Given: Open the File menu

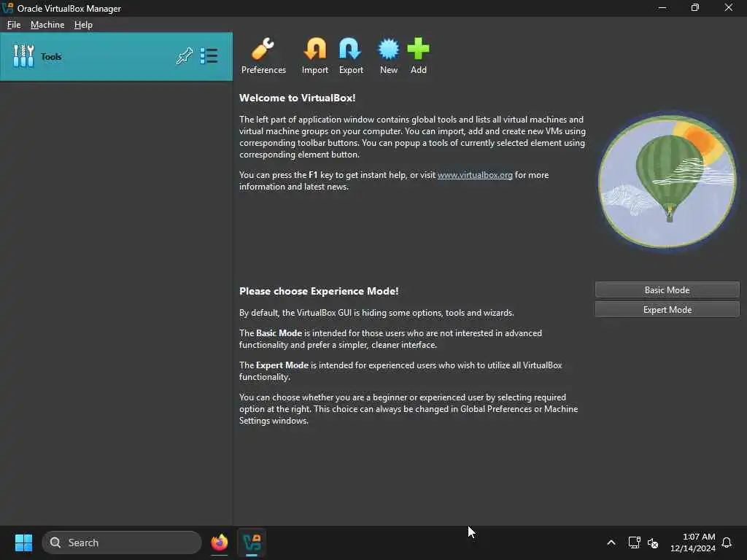Looking at the screenshot, I should 14,25.
